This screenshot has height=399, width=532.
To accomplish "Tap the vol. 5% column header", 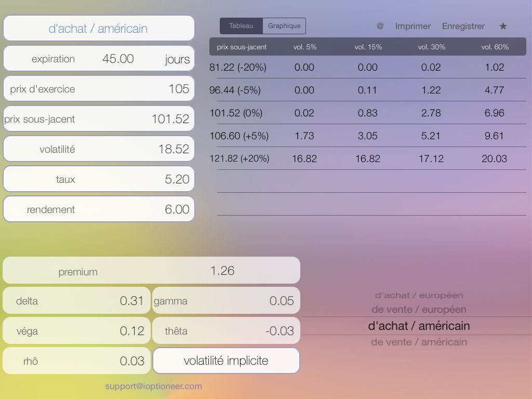I will pyautogui.click(x=304, y=47).
